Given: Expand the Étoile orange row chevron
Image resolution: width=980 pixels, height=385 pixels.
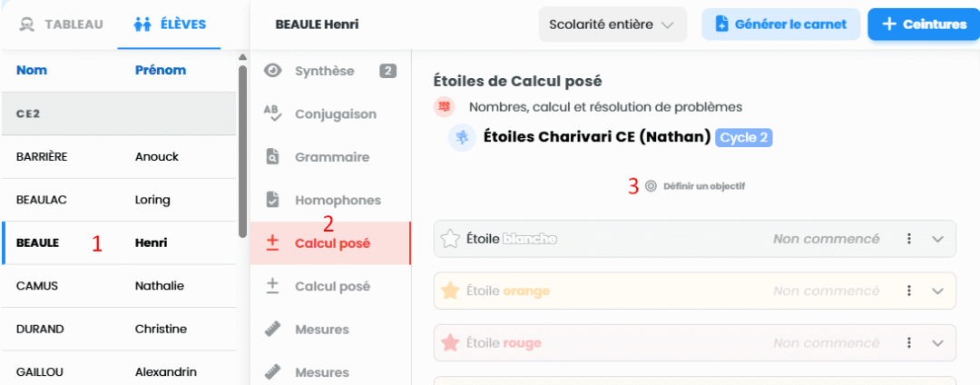Looking at the screenshot, I should (x=936, y=291).
